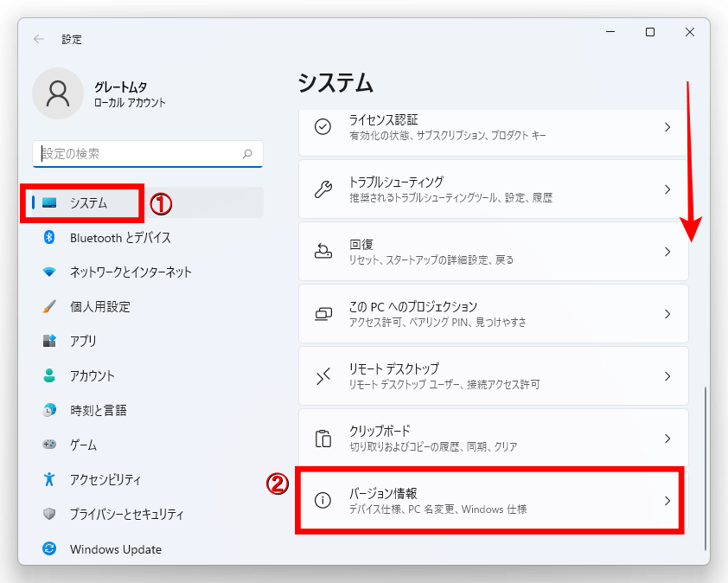Open 回復 row chevron

pyautogui.click(x=667, y=252)
